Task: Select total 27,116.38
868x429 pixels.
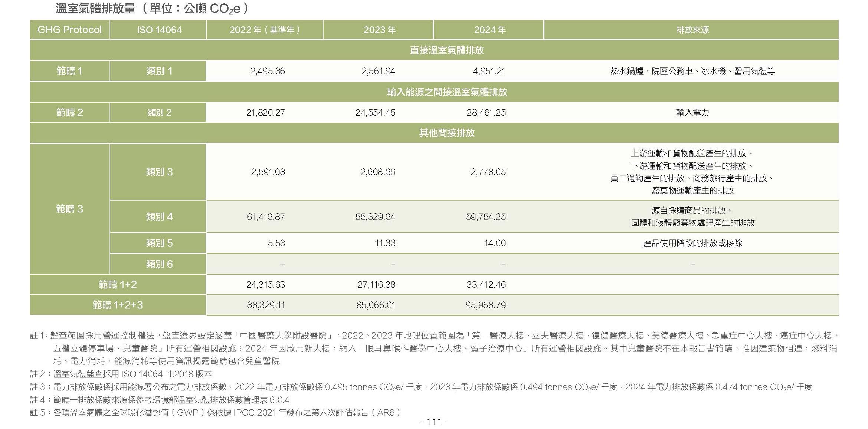Action: pyautogui.click(x=376, y=284)
